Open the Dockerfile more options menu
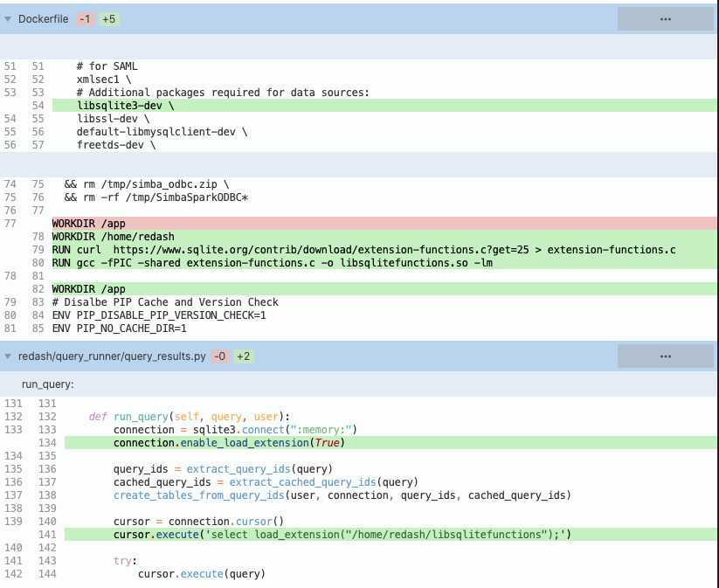 click(x=666, y=19)
